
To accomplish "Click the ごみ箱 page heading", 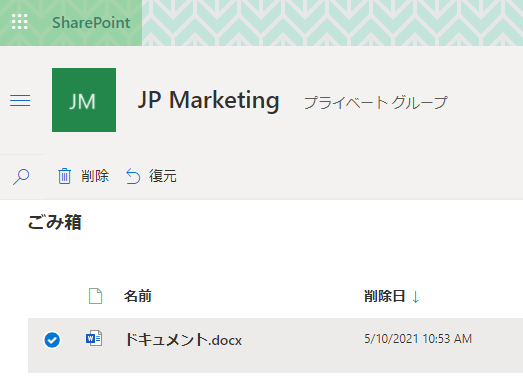I will click(x=55, y=222).
